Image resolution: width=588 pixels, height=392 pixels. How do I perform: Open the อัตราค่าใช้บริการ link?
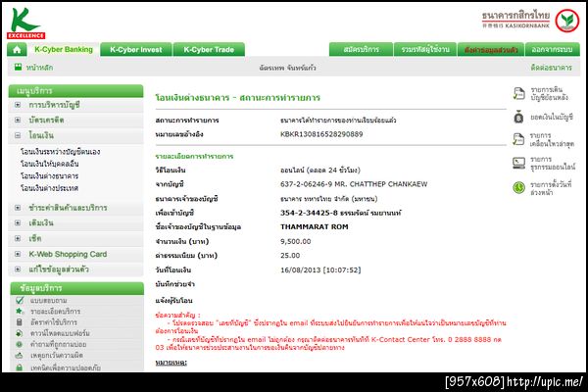pos(54,322)
